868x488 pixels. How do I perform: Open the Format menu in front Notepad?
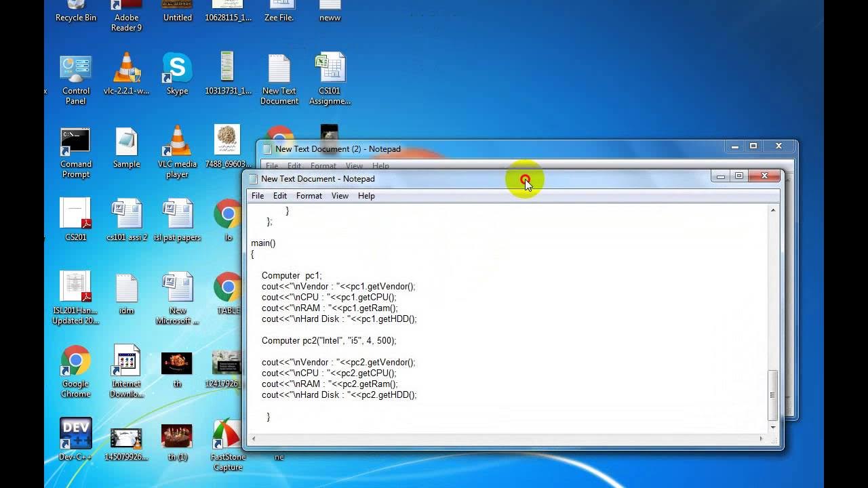pyautogui.click(x=309, y=196)
